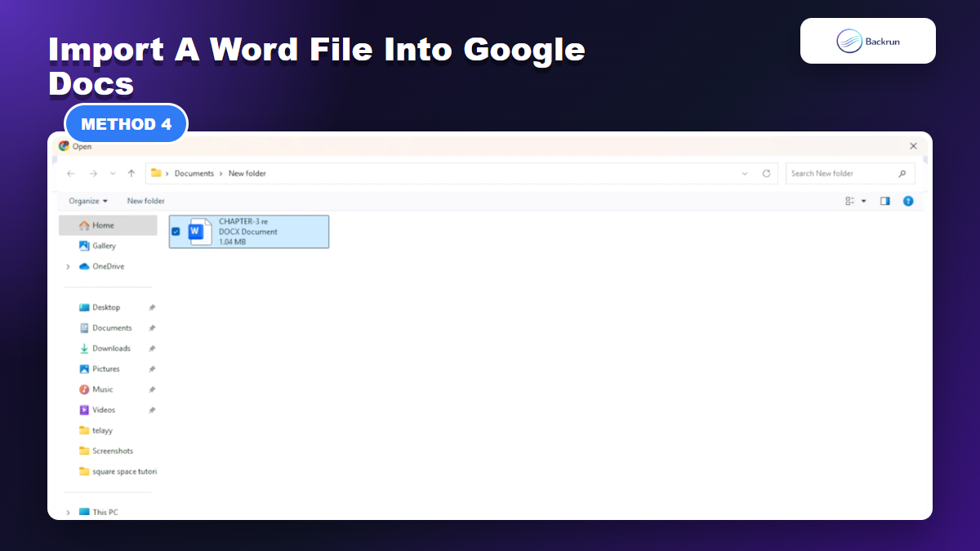This screenshot has width=980, height=551.
Task: Click the CHAPTER-3 re file name
Action: (243, 221)
